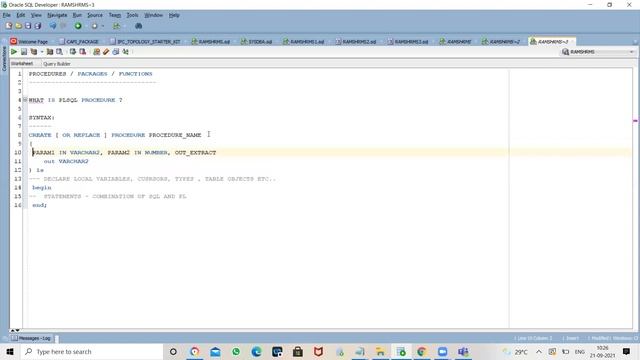640x360 pixels.
Task: Select the Worksheet tab
Action: click(22, 64)
